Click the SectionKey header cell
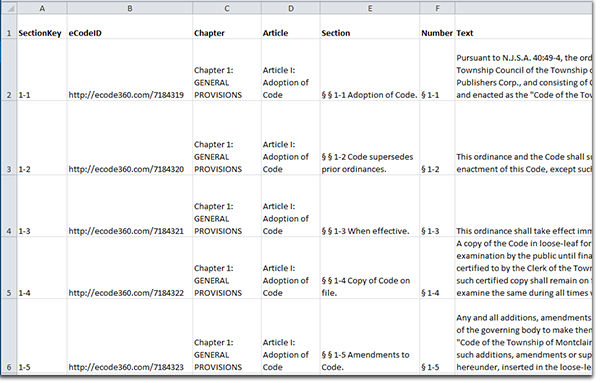 coord(42,26)
